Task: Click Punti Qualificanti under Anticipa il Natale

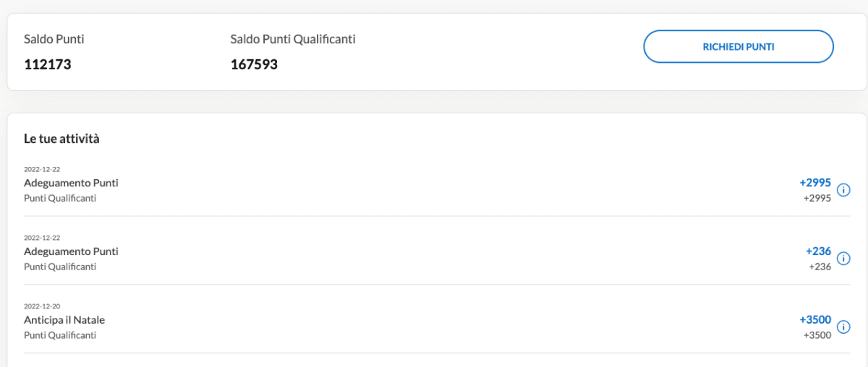Action: coord(60,335)
